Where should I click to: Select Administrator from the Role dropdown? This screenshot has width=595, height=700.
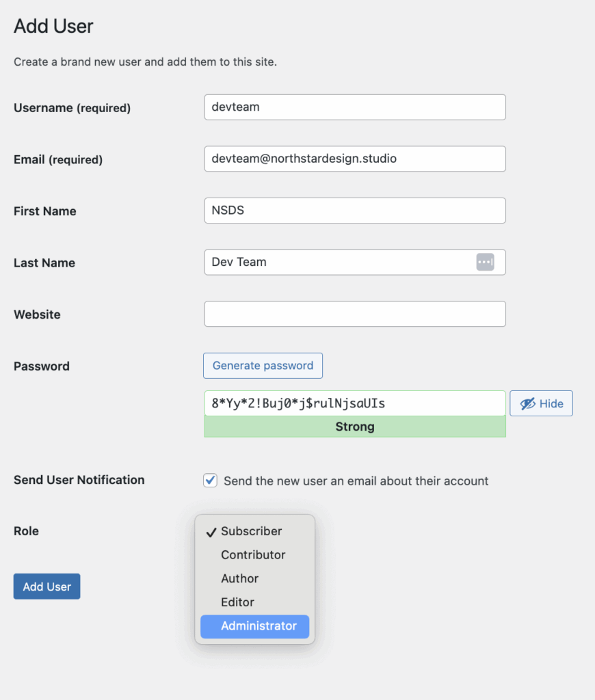coord(254,626)
